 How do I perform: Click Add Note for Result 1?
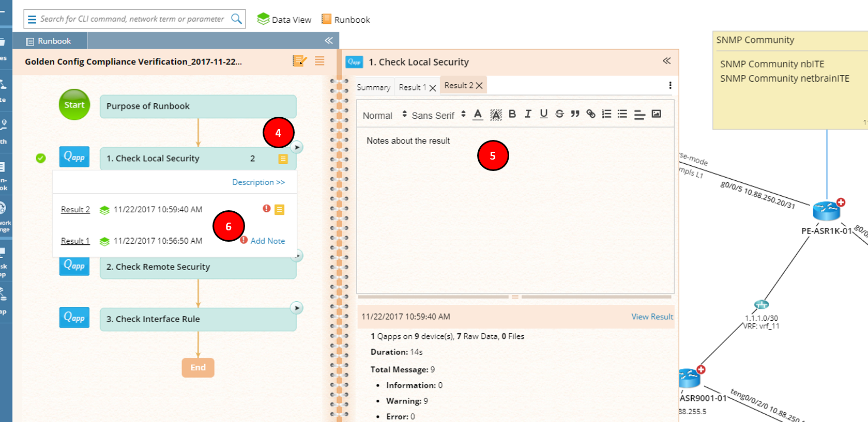268,241
